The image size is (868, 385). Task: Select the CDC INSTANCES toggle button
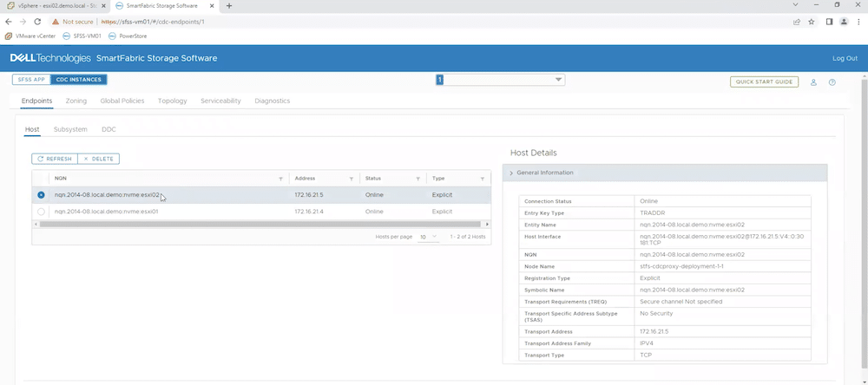click(x=79, y=80)
